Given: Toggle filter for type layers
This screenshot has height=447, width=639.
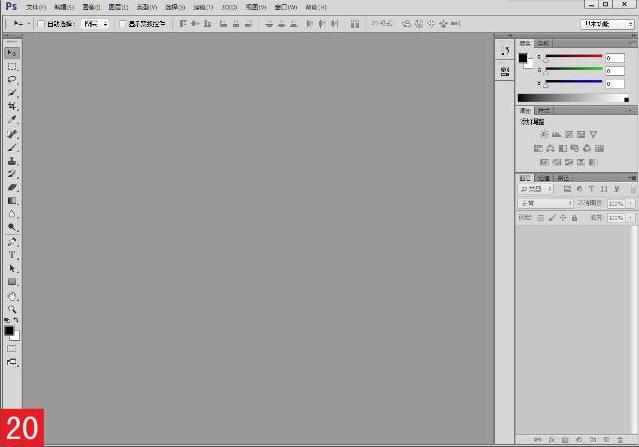Looking at the screenshot, I should 591,189.
